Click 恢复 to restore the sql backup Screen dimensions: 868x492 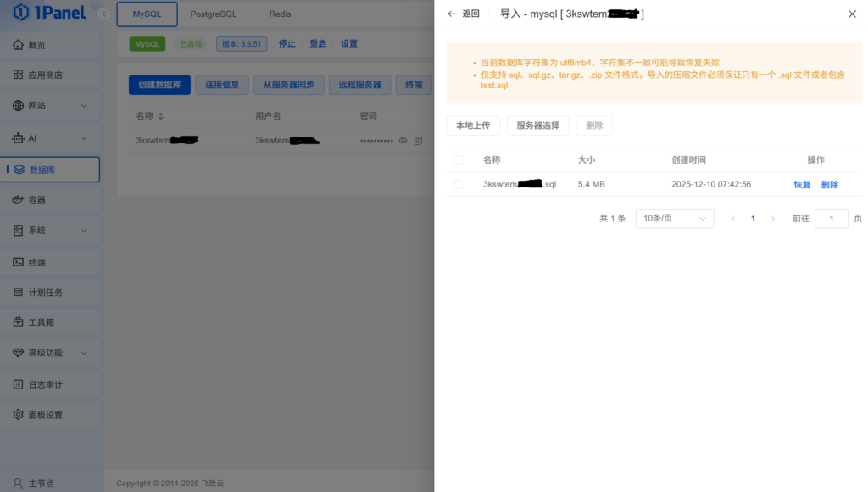[800, 184]
